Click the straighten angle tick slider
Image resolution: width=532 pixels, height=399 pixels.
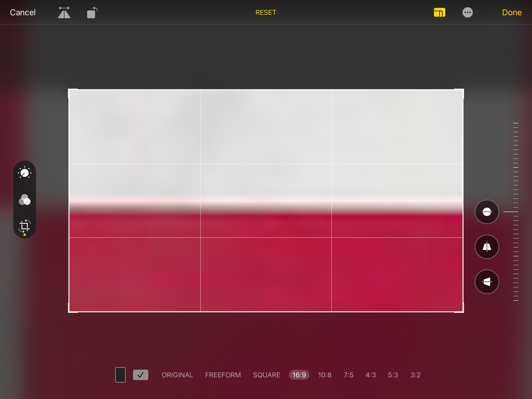tap(515, 212)
